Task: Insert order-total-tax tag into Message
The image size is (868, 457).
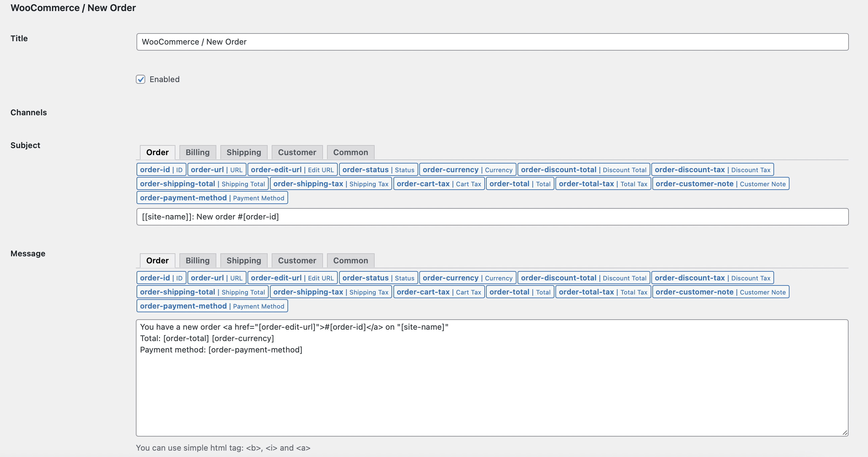Action: pyautogui.click(x=603, y=292)
